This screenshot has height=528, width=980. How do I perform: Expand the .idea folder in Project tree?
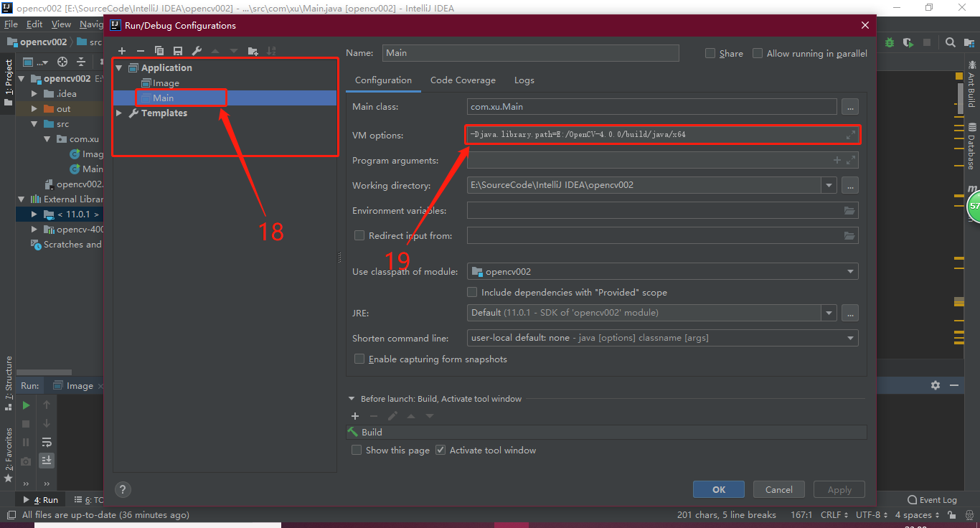34,94
